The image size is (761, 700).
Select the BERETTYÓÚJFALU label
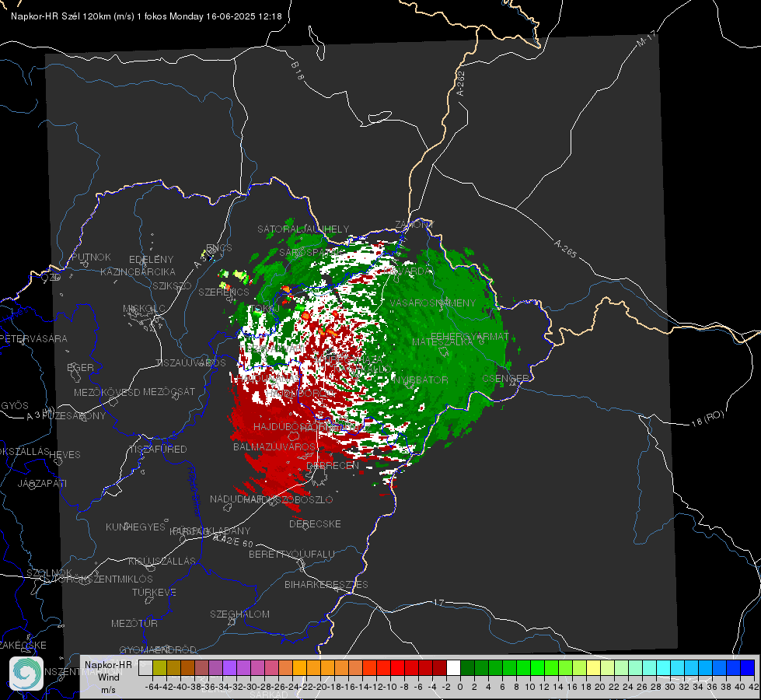tap(291, 555)
